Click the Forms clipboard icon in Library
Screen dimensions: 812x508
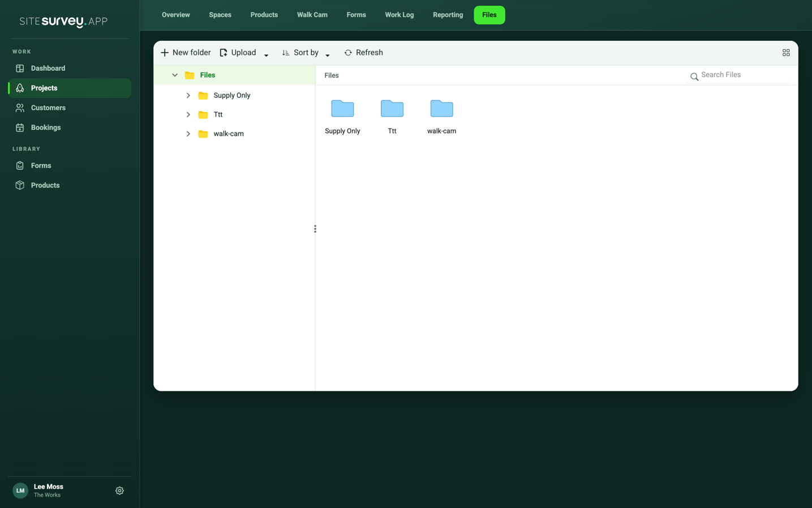20,166
